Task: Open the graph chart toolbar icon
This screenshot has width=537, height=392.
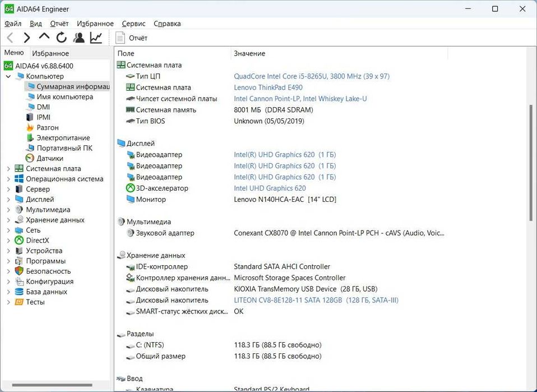Action: pyautogui.click(x=96, y=38)
